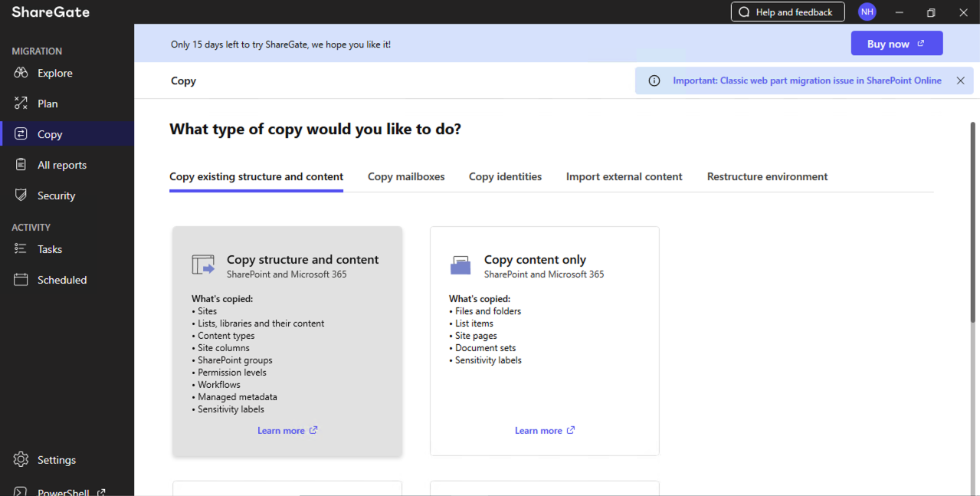
Task: Click the Copy page header title
Action: pyautogui.click(x=183, y=80)
